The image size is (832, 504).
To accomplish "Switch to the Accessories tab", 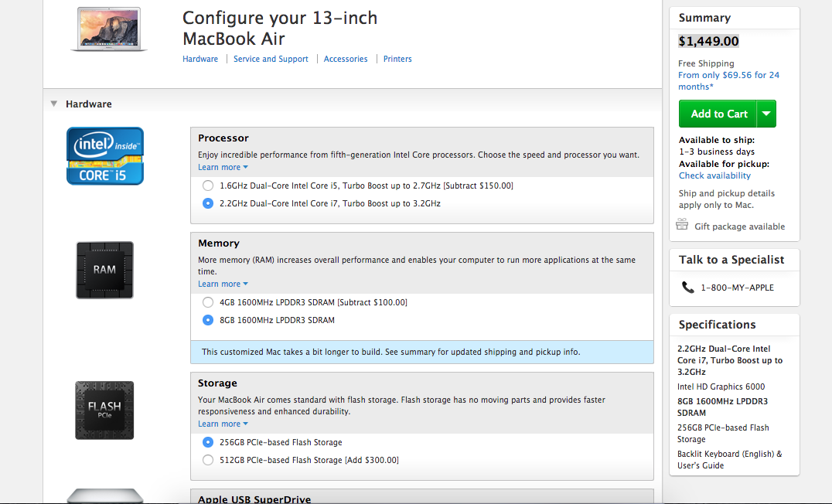I will [x=346, y=59].
